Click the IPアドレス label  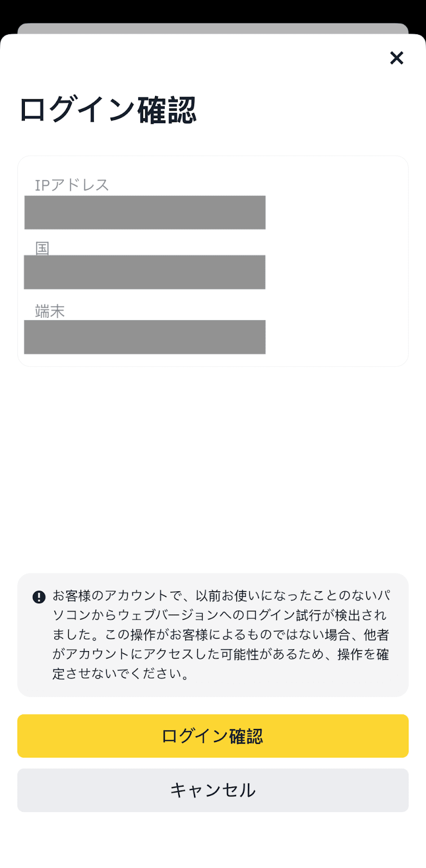tap(71, 184)
